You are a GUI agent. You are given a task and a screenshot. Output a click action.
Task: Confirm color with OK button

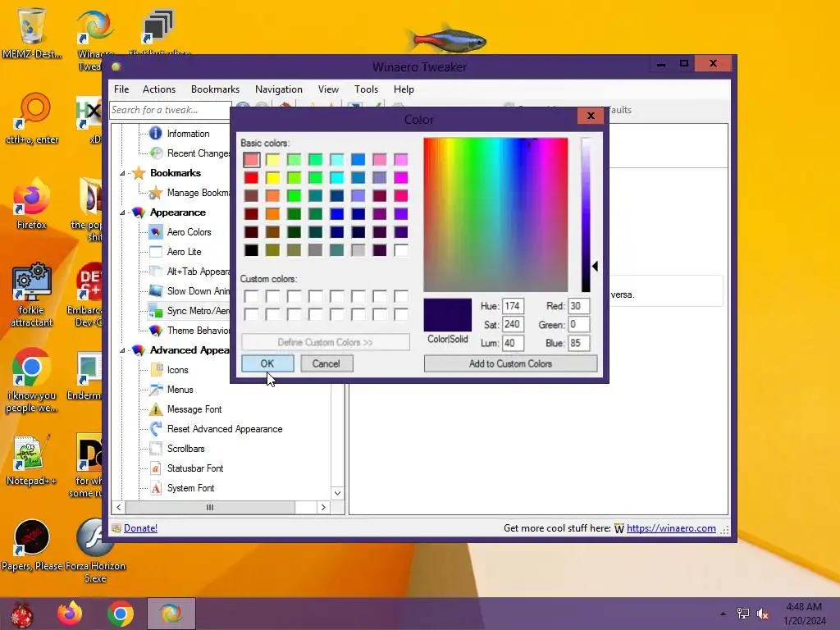pos(267,363)
